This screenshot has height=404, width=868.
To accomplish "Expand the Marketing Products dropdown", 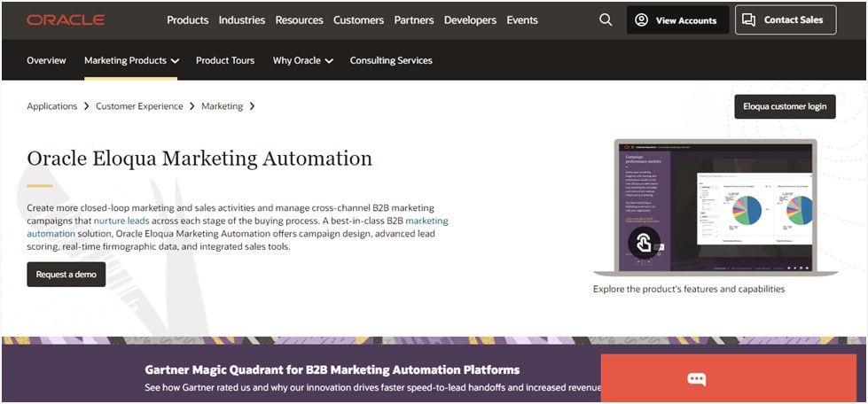I will [131, 60].
